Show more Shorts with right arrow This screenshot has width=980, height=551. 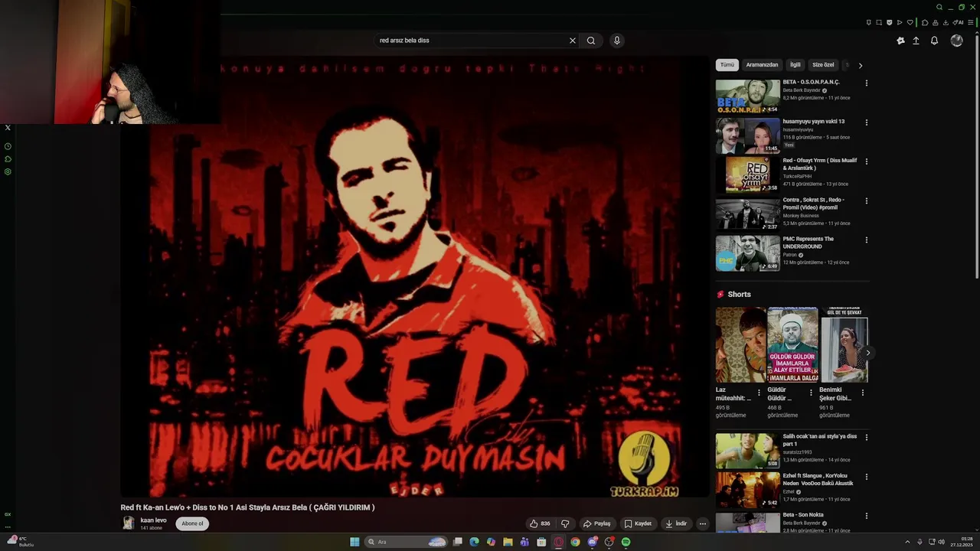coord(867,353)
